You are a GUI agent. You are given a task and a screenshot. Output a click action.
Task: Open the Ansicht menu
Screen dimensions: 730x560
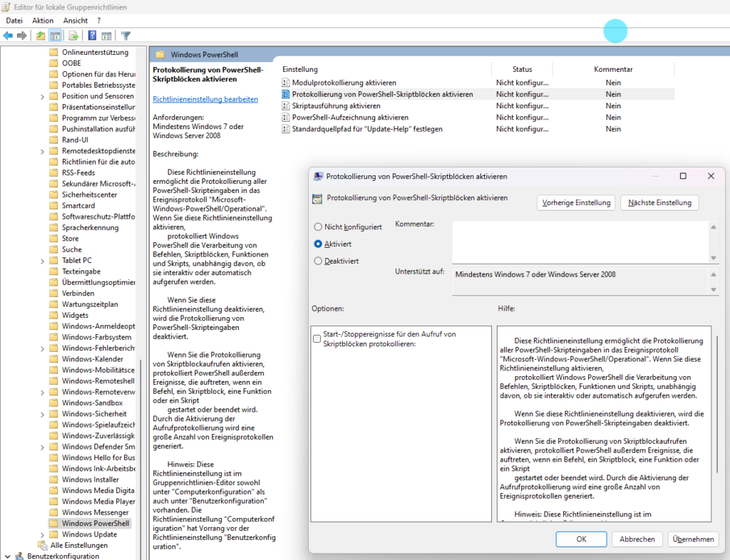click(x=76, y=21)
